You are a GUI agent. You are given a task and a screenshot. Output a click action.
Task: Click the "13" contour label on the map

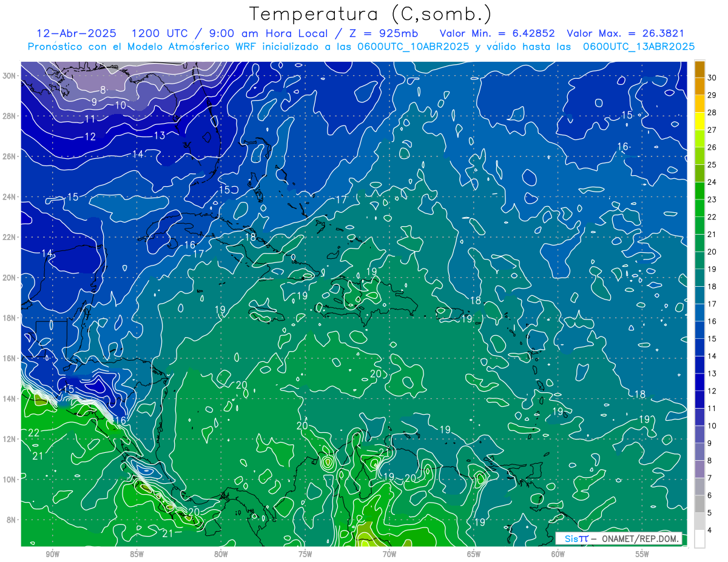(160, 135)
